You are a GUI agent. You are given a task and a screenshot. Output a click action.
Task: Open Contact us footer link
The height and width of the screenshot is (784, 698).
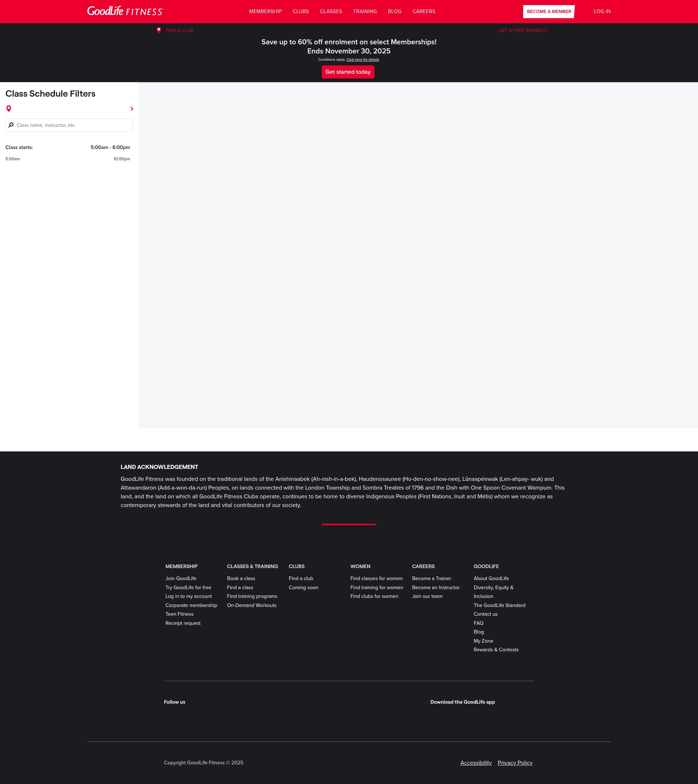pyautogui.click(x=485, y=614)
